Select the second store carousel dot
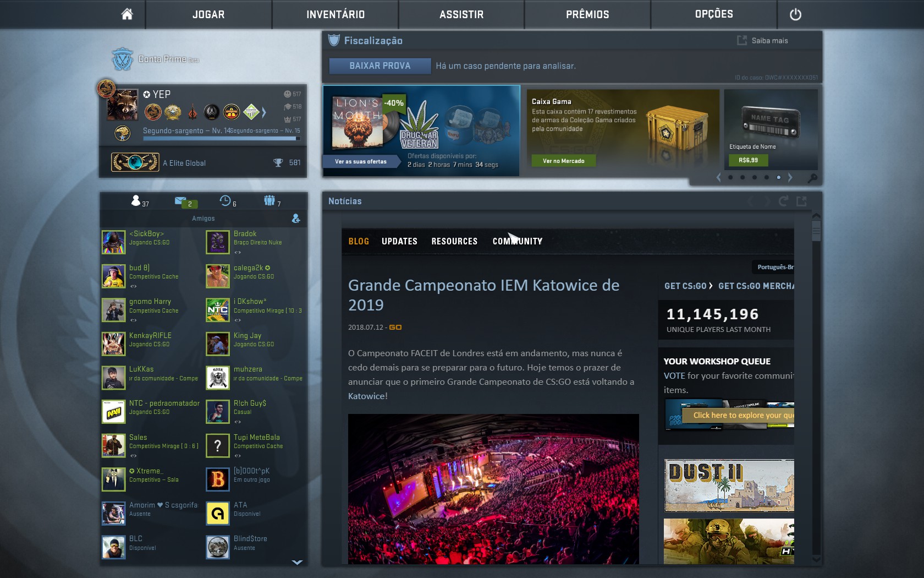The width and height of the screenshot is (924, 578). 743,177
